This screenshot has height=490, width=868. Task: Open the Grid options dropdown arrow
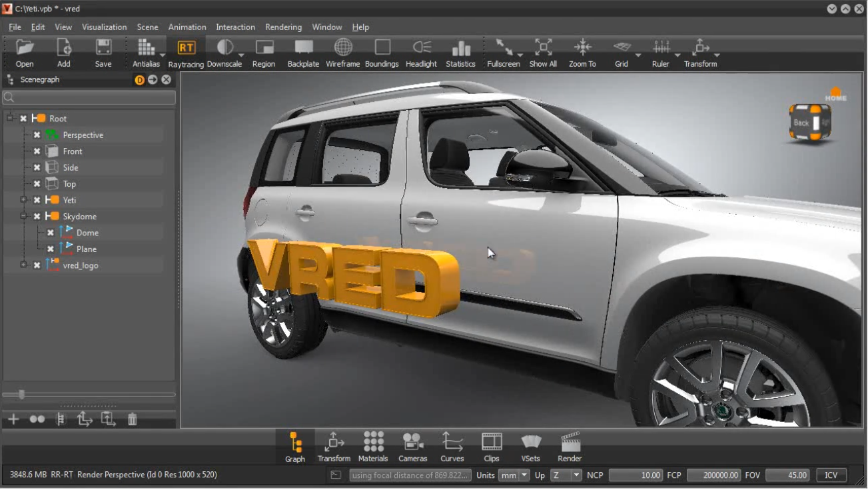coord(638,55)
